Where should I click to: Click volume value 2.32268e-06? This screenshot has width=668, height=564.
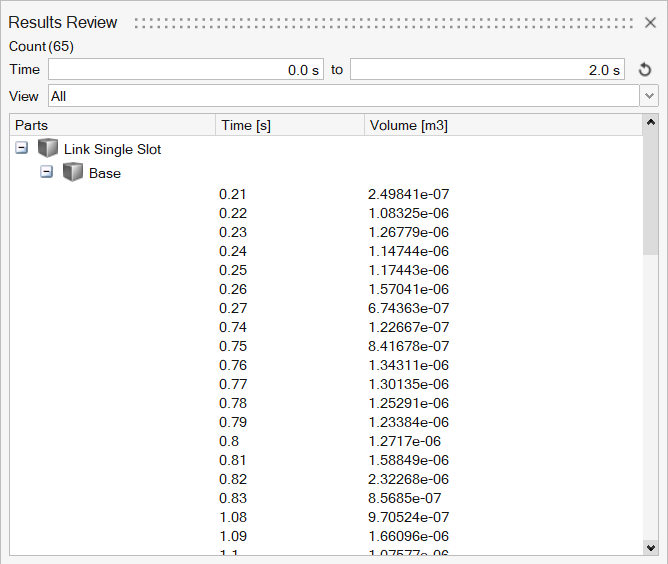point(408,479)
